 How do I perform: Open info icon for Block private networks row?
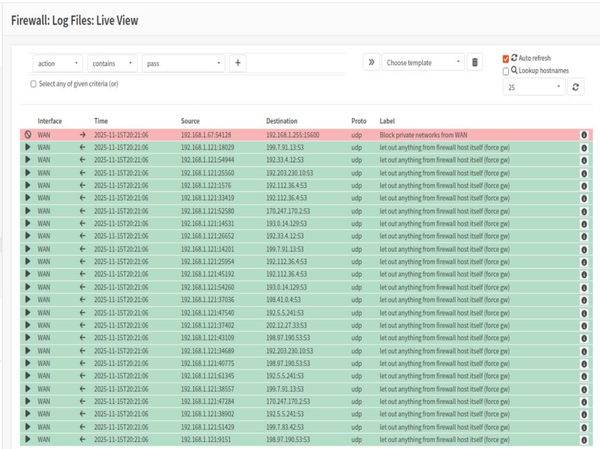[584, 134]
